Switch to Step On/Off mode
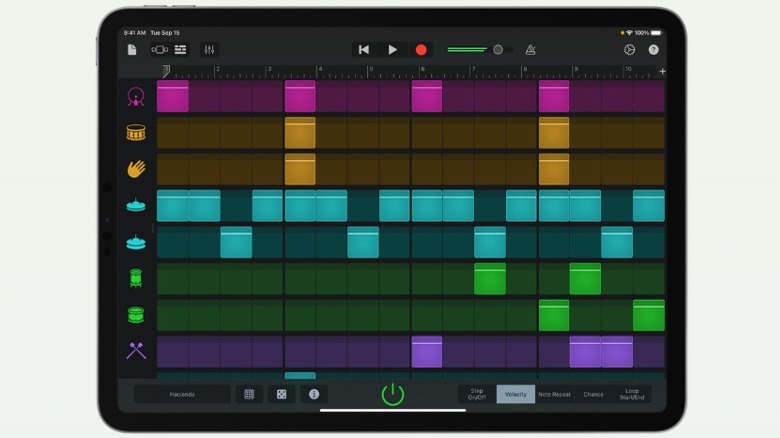780x438 pixels. pos(477,394)
